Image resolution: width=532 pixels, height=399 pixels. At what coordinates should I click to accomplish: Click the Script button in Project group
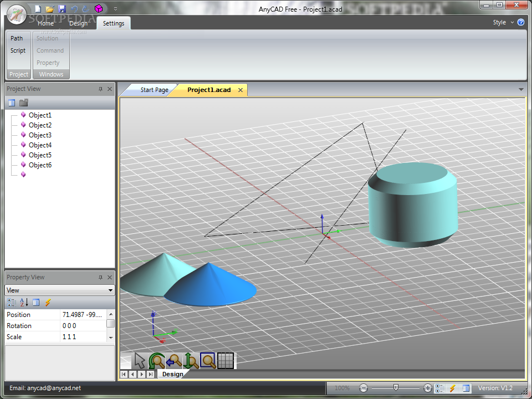pos(18,50)
